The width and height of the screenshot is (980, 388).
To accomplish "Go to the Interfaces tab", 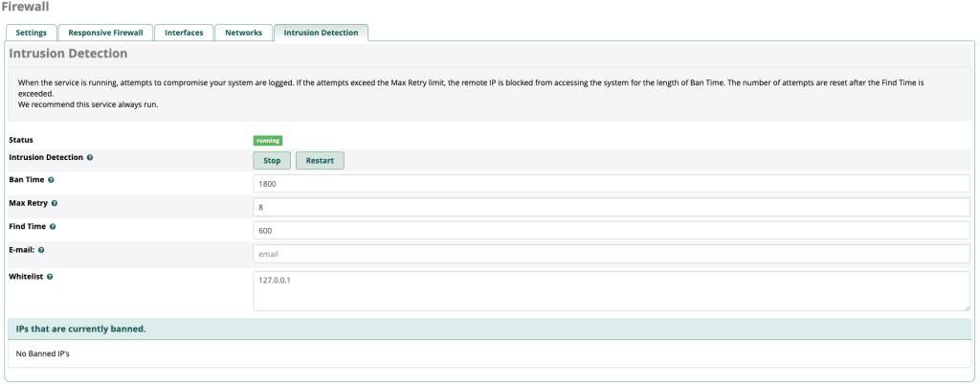I will (184, 33).
